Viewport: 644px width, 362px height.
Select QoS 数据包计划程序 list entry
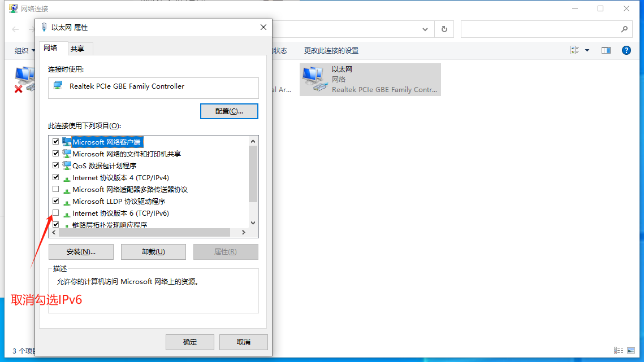click(x=105, y=166)
